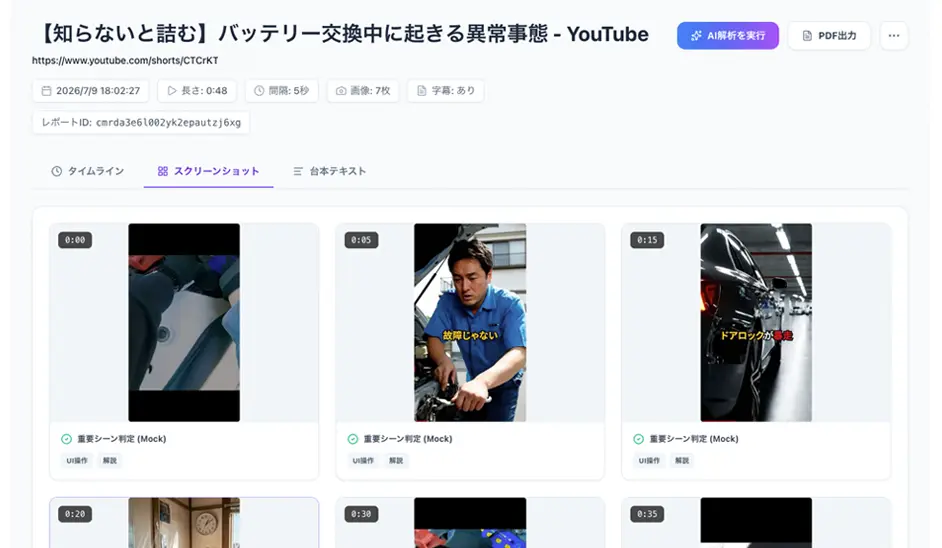Click the check icon in the 0:00 card

click(67, 439)
